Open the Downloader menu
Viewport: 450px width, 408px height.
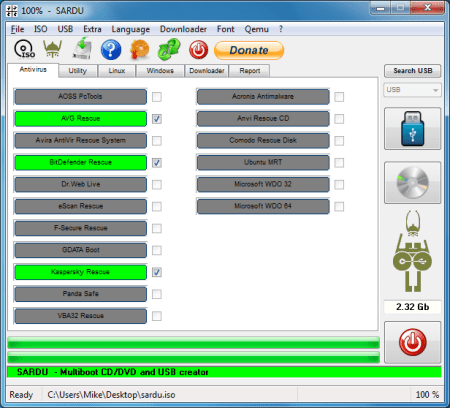tap(183, 29)
